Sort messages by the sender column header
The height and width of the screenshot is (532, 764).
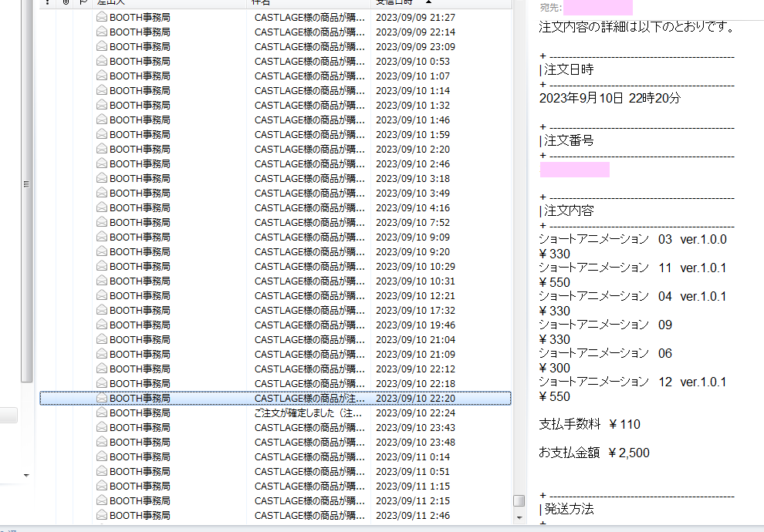[x=170, y=3]
